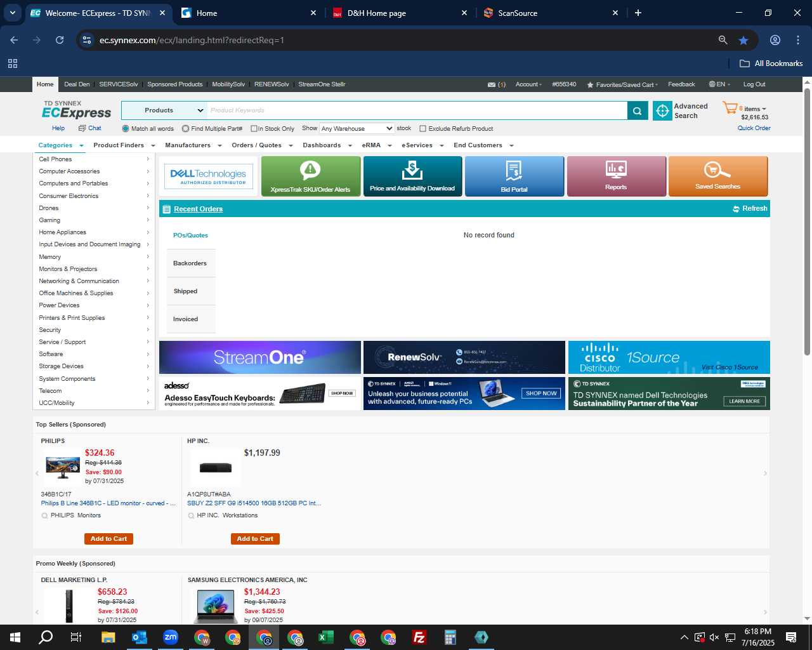This screenshot has width=812, height=650.
Task: Click the TD SYNNEX ECExpress logo
Action: (x=76, y=110)
